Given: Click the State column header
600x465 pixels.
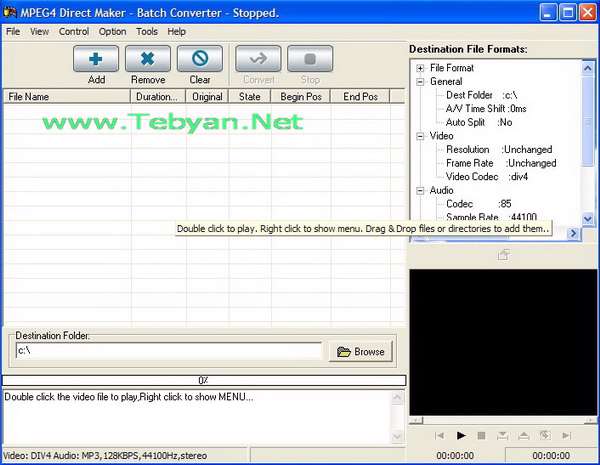Looking at the screenshot, I should [x=249, y=96].
